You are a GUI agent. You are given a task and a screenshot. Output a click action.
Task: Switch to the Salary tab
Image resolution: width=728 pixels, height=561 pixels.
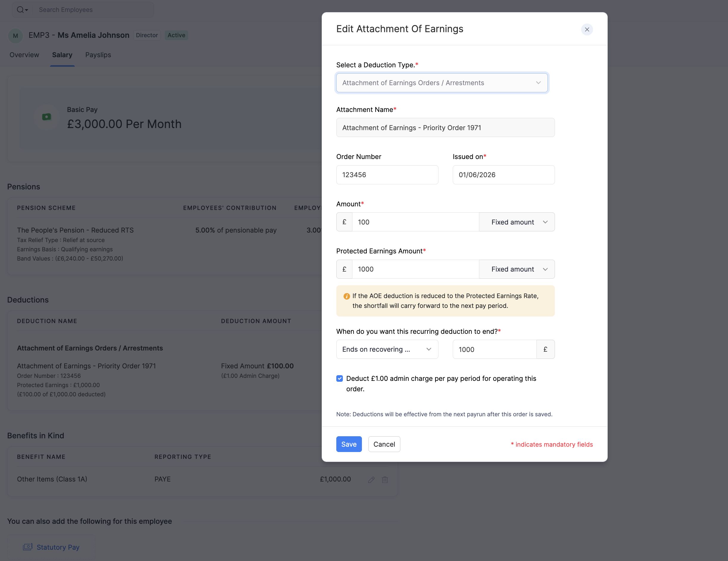(x=62, y=55)
